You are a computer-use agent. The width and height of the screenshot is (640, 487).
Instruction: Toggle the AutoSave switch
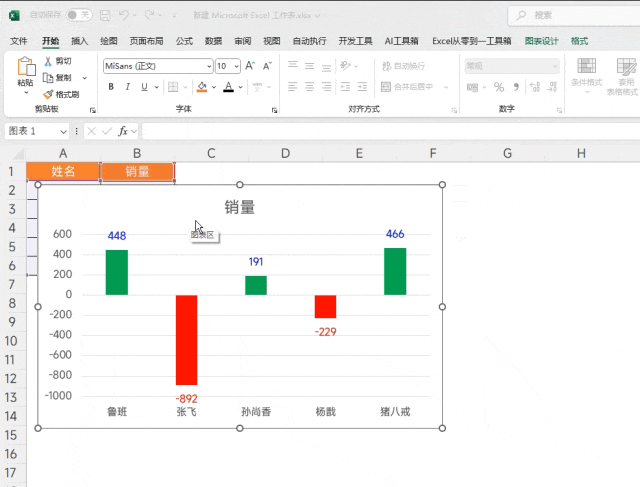79,15
